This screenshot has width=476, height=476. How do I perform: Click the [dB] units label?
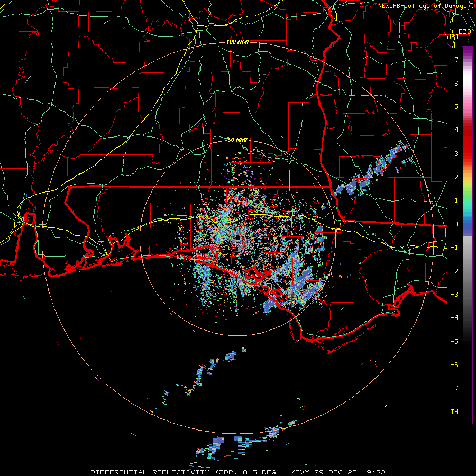click(452, 37)
